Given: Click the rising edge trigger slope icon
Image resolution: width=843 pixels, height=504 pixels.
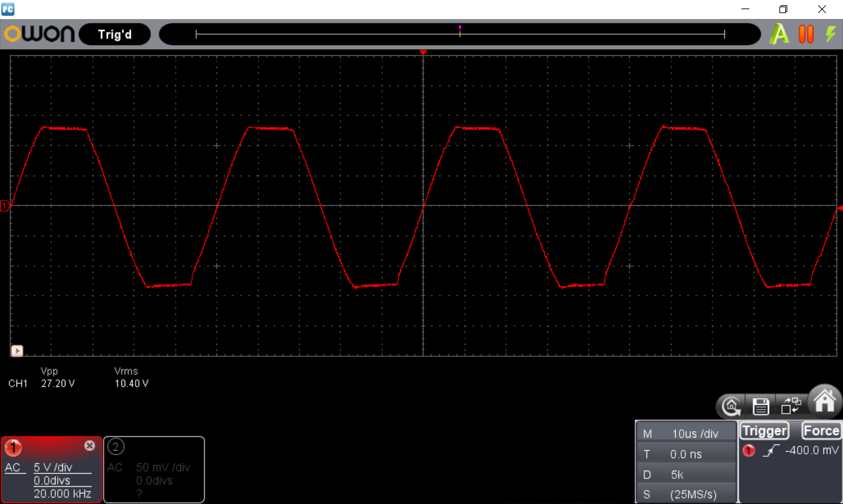Looking at the screenshot, I should (770, 450).
